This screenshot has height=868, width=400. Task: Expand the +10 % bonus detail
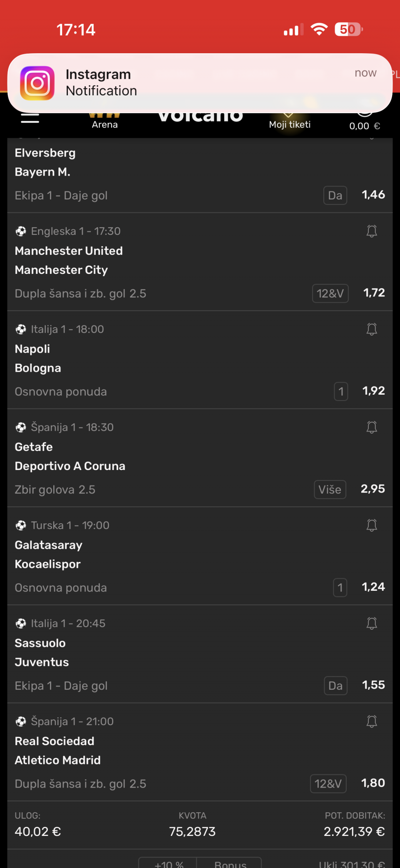point(168,863)
